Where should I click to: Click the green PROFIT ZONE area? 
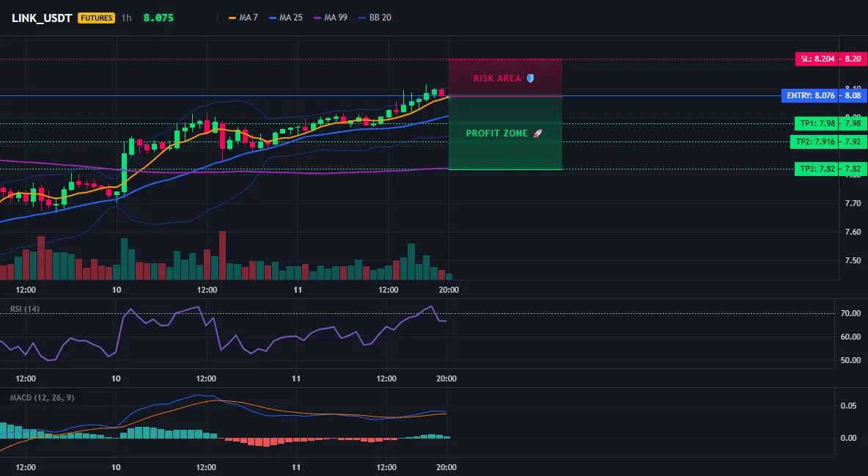505,133
